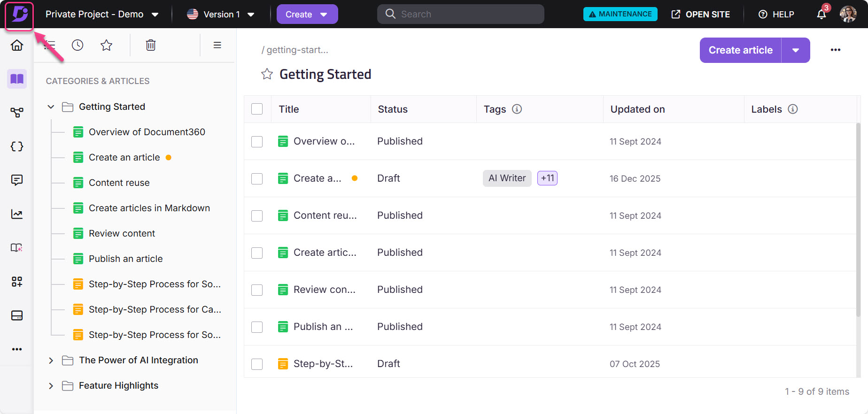
Task: Click the Document360 logo icon
Action: coord(19,15)
